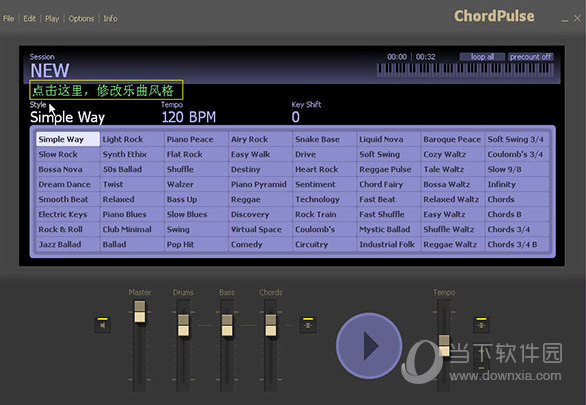Pick the Dream Dance style
The image size is (586, 405).
click(68, 184)
